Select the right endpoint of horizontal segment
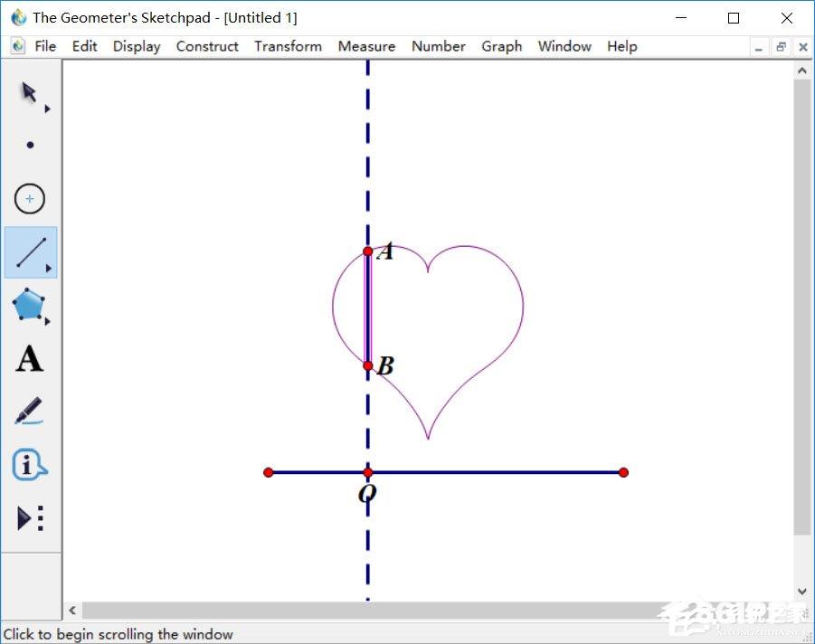The image size is (815, 644). coord(624,472)
